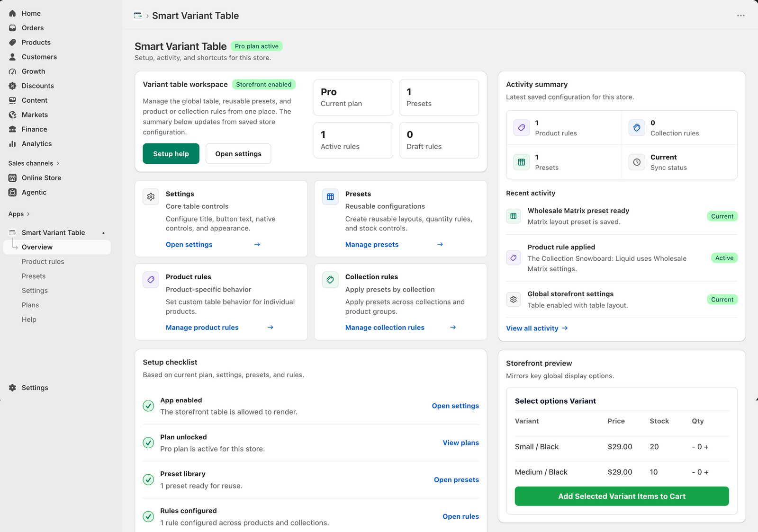Click Add Selected Variant Items to Cart
This screenshot has width=758, height=532.
pyautogui.click(x=622, y=496)
